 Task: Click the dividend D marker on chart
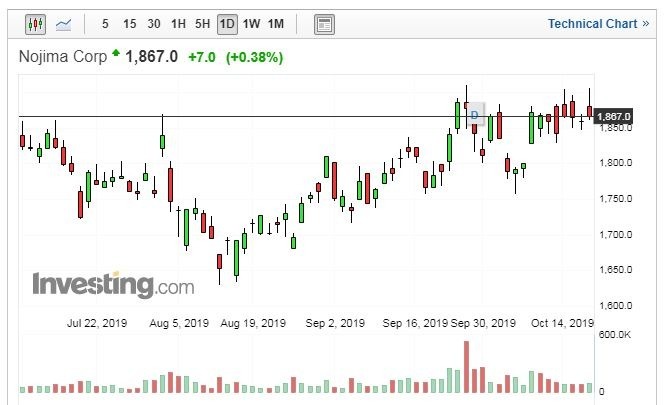[475, 115]
